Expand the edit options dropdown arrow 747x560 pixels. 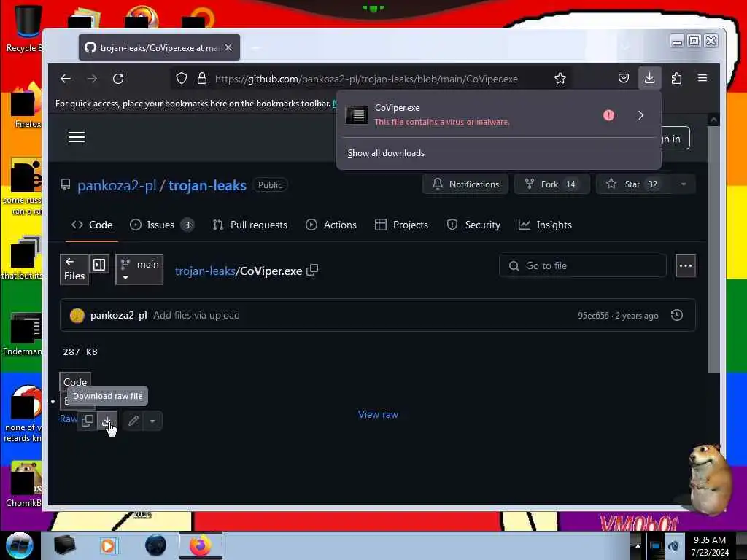tap(152, 421)
